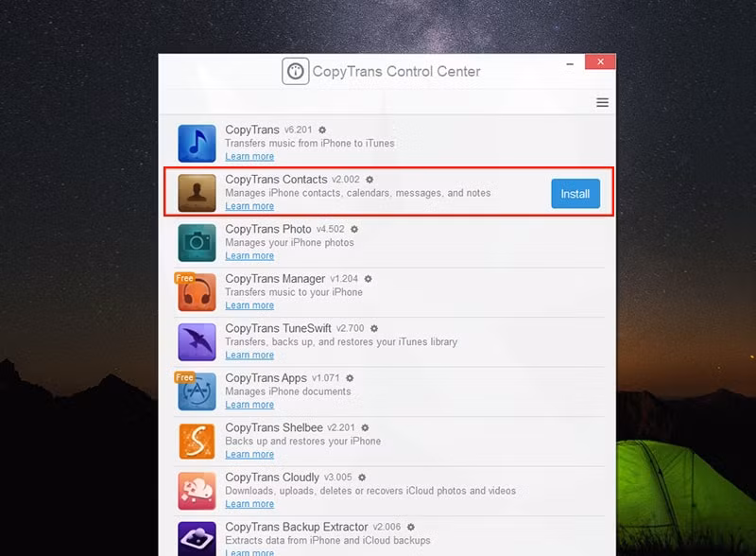Click the Control Center logo in title
Screen dimensions: 756x556
click(x=295, y=72)
